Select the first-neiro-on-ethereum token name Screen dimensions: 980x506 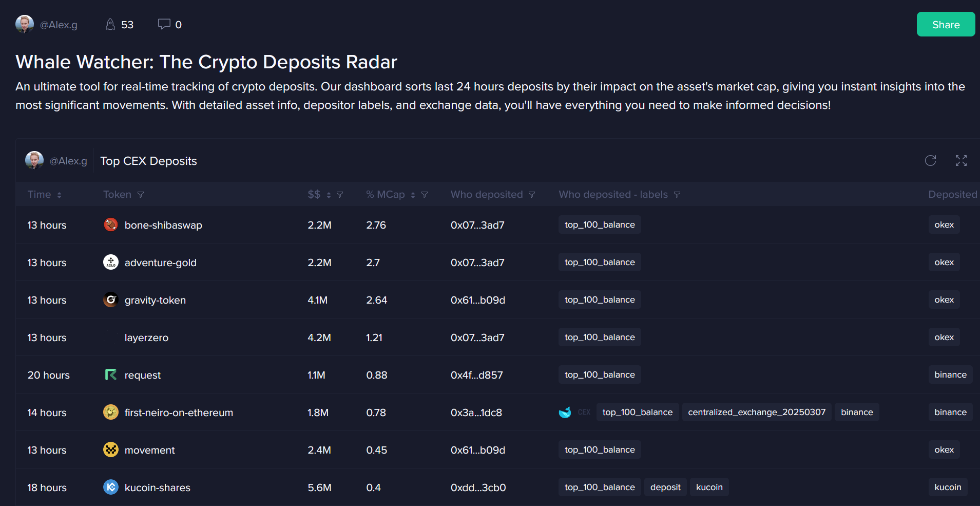pyautogui.click(x=179, y=413)
